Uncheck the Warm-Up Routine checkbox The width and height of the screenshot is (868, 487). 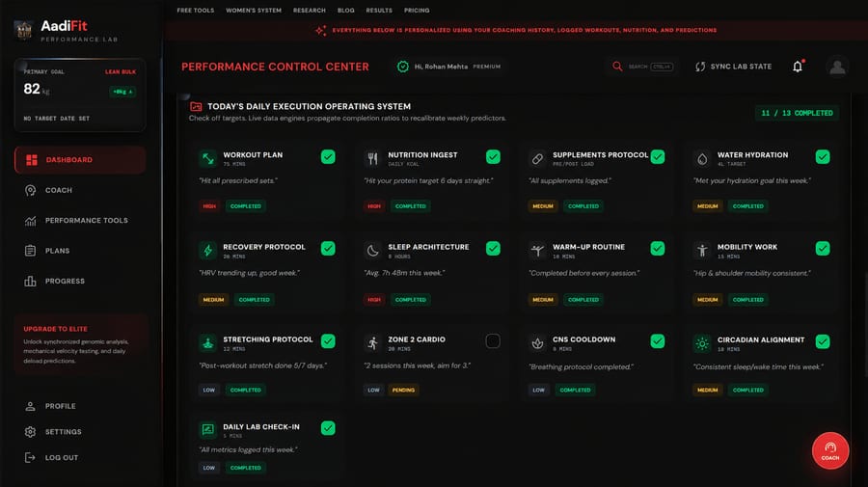(x=657, y=249)
